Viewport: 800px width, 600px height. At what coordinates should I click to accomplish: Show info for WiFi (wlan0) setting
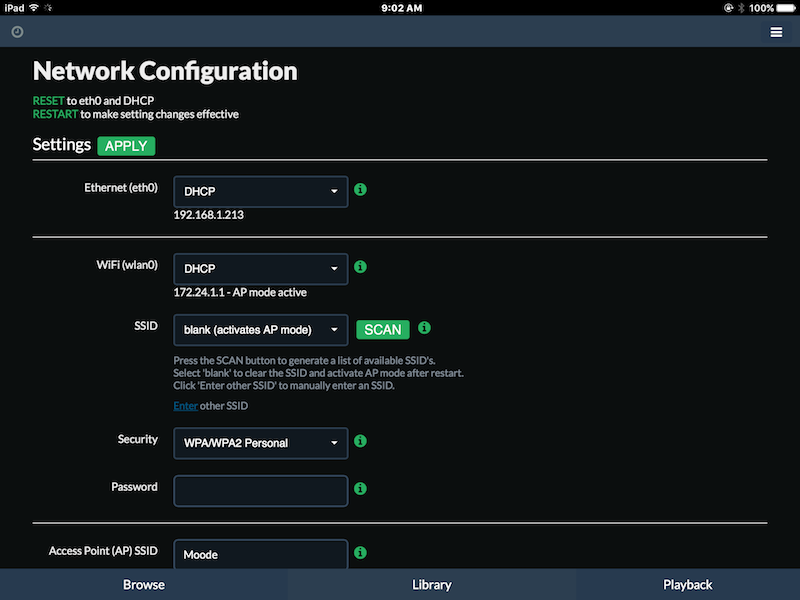point(360,266)
